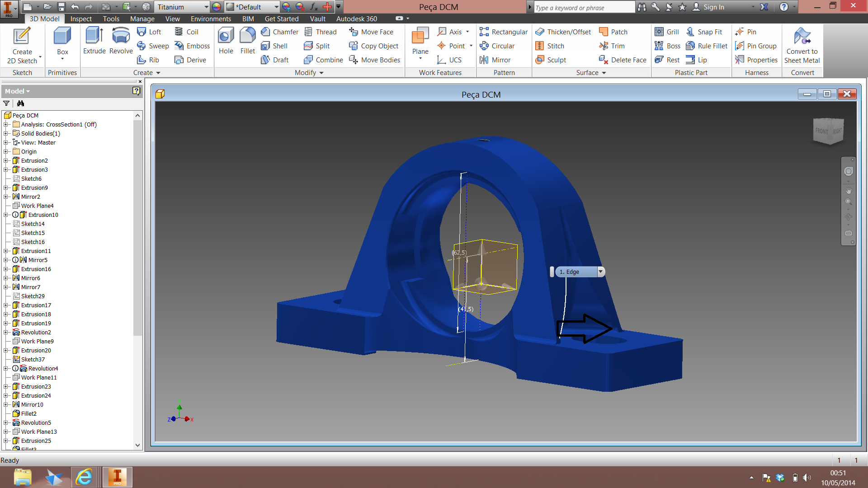
Task: Open Internet Explorer from the taskbar
Action: pyautogui.click(x=84, y=477)
